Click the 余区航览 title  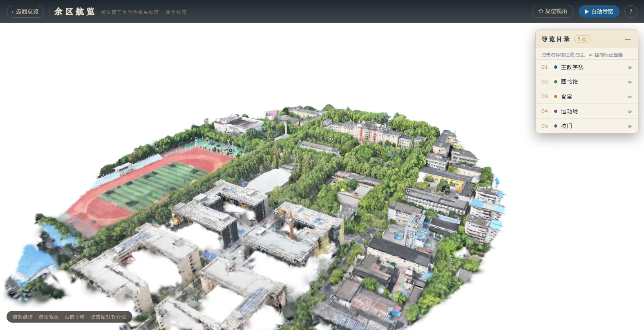coord(74,11)
